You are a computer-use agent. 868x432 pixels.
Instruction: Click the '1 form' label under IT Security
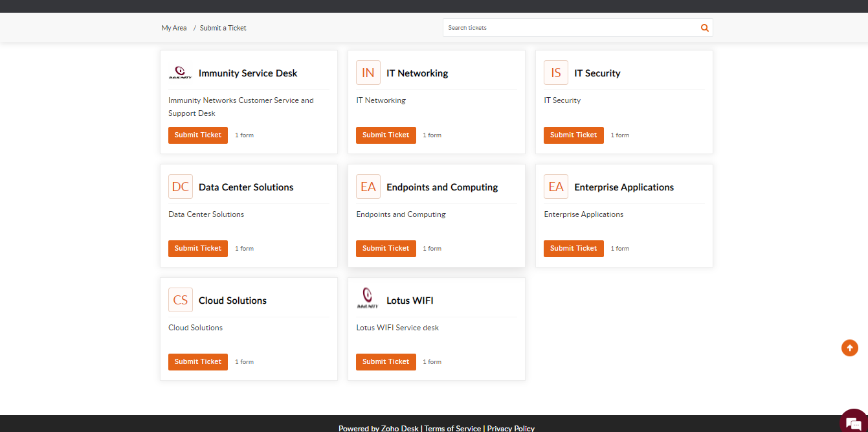point(620,135)
